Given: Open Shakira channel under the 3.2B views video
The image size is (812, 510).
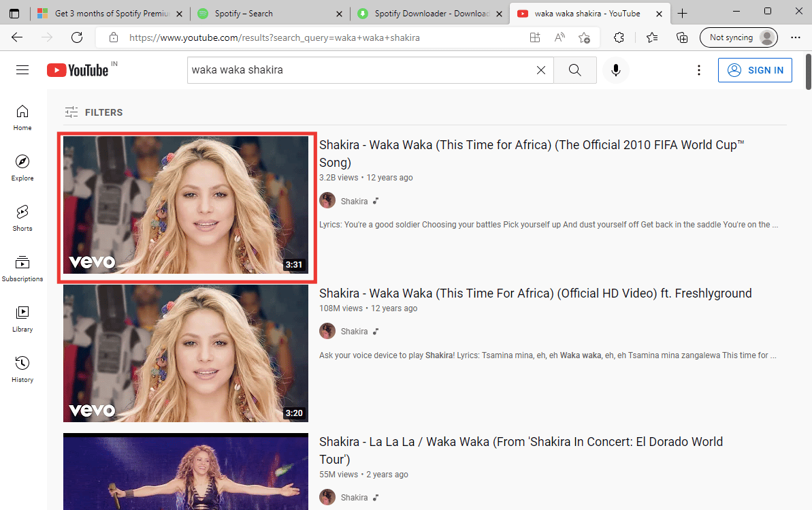Looking at the screenshot, I should (x=354, y=201).
